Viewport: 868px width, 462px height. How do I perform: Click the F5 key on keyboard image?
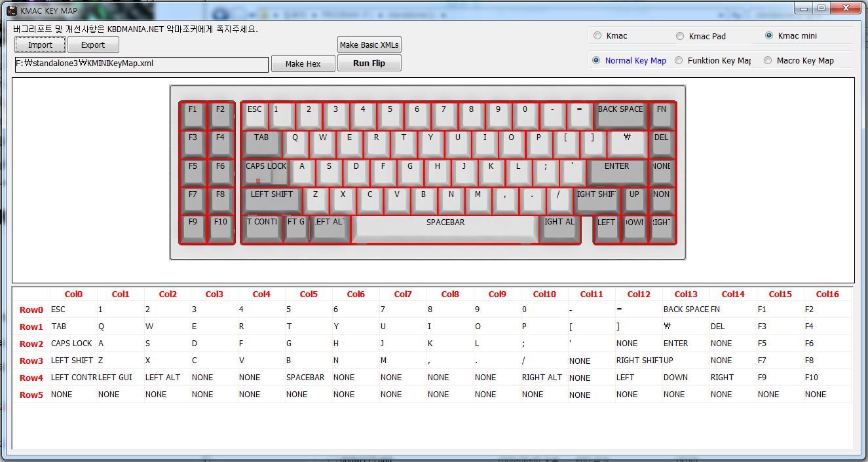(x=193, y=173)
